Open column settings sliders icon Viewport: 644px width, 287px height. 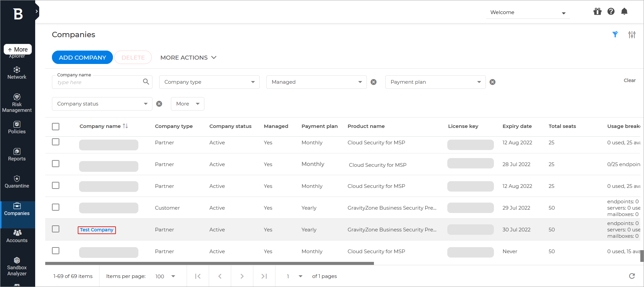pos(632,34)
